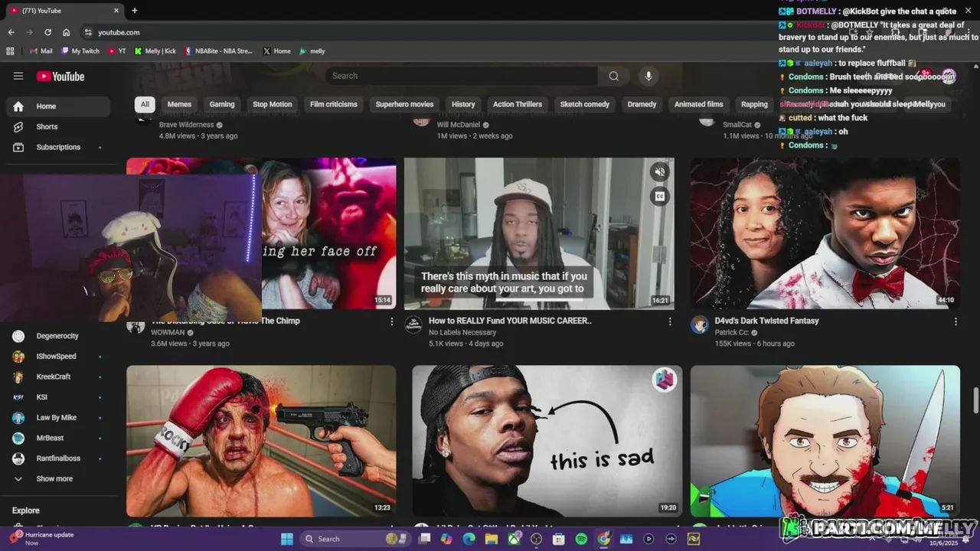The height and width of the screenshot is (551, 980).
Task: Open the YouTube hamburger guide menu
Action: click(x=18, y=76)
